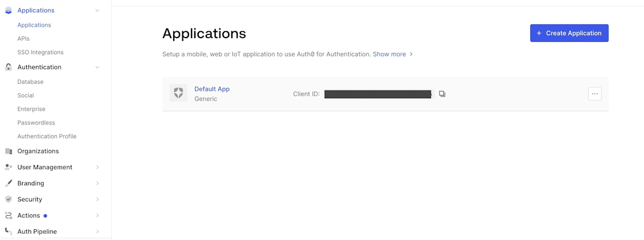Viewport: 644px width, 240px height.
Task: Expand the User Management chevron
Action: pyautogui.click(x=97, y=167)
